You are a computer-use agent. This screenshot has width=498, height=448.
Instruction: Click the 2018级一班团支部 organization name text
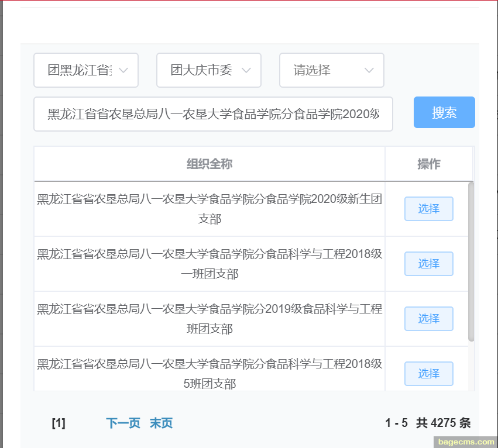[x=209, y=264]
